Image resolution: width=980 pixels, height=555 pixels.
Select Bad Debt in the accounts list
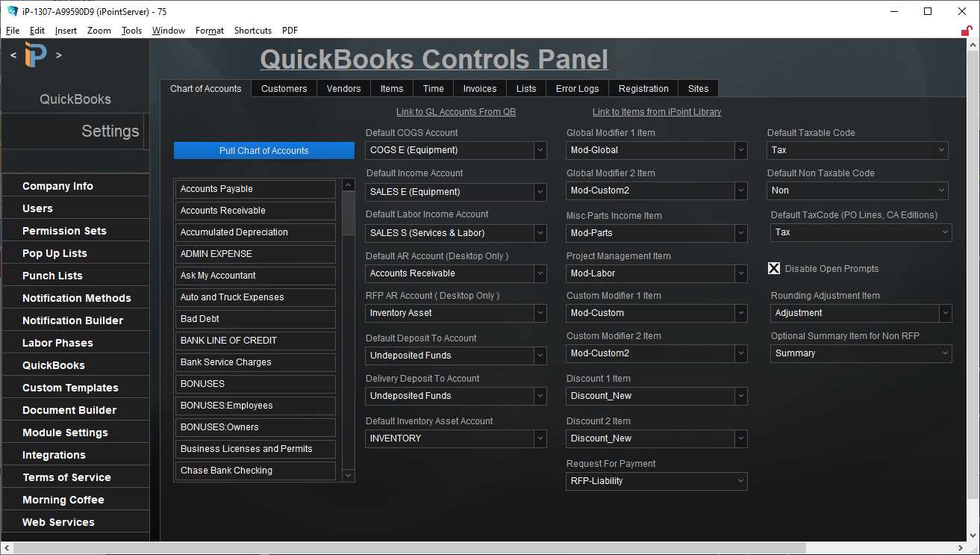(255, 319)
